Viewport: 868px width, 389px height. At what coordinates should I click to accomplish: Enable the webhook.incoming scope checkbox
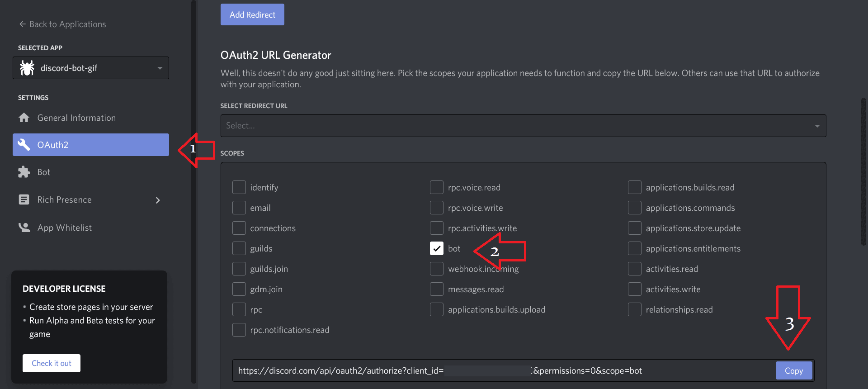click(437, 269)
